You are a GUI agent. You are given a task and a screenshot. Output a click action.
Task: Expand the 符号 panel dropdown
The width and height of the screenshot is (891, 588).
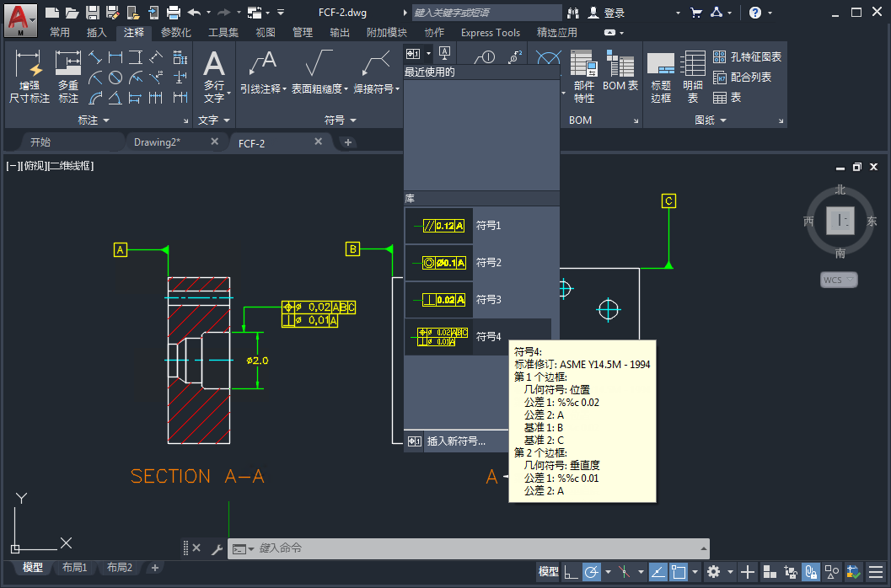[x=340, y=120]
